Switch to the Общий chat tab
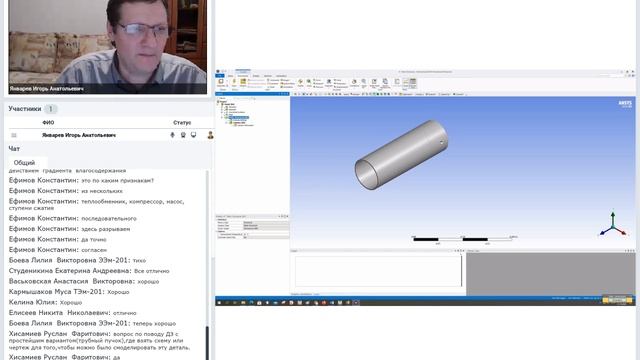 tap(24, 162)
